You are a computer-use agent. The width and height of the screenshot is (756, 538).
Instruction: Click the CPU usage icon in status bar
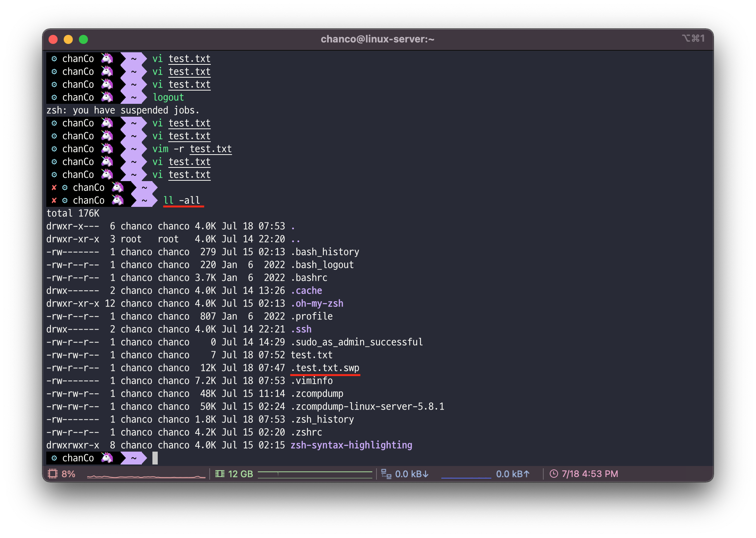52,474
